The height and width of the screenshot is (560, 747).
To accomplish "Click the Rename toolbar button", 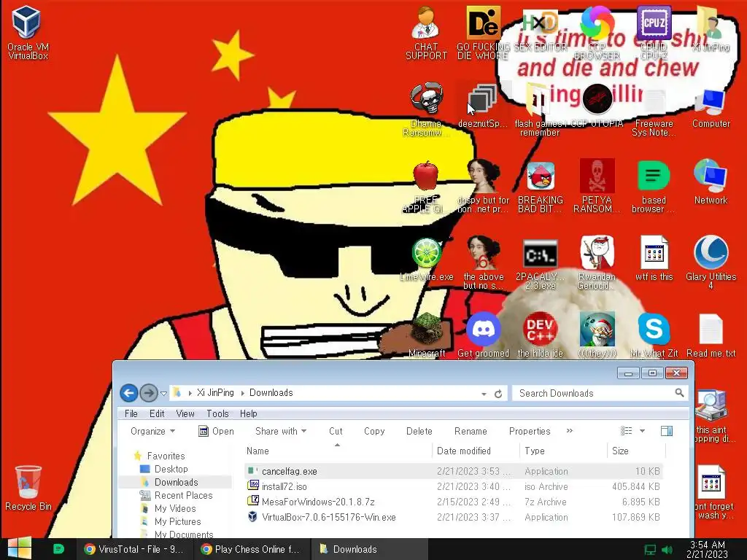I will 471,431.
